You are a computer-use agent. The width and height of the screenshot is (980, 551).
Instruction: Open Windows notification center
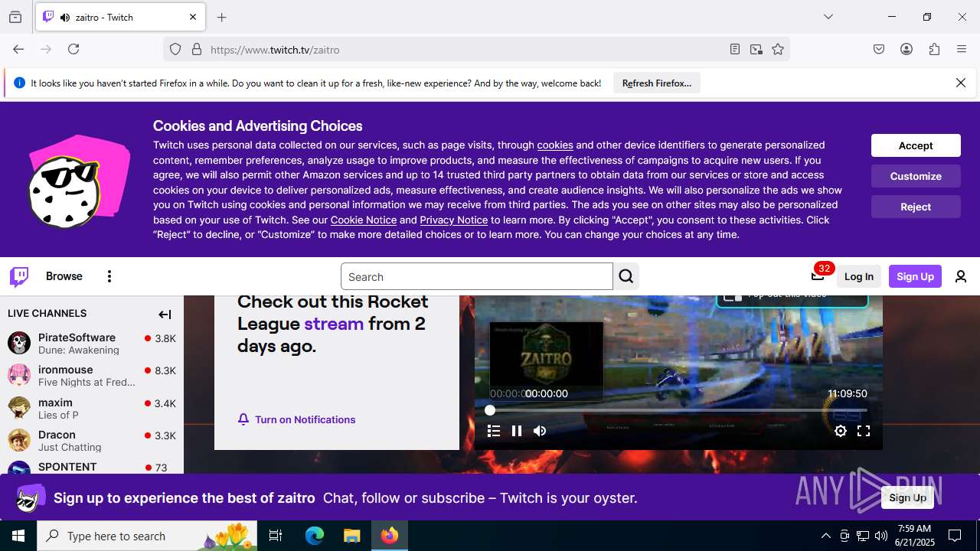point(955,536)
